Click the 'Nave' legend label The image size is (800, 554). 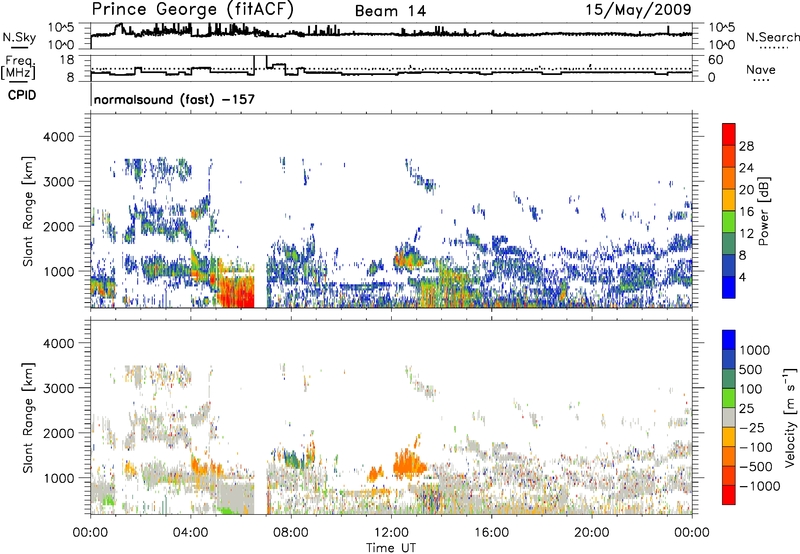[761, 70]
